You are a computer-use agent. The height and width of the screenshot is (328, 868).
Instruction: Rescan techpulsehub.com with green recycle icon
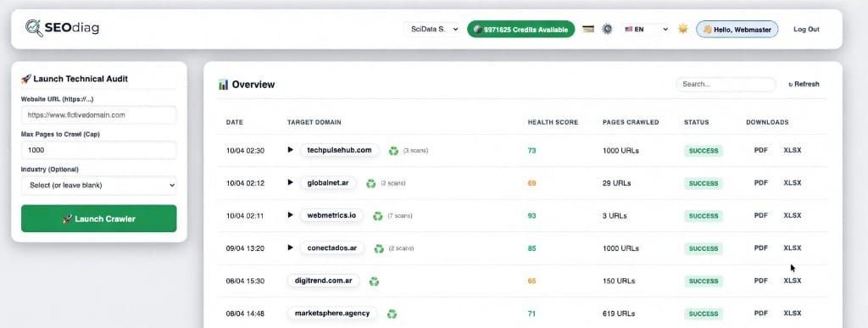coord(393,151)
